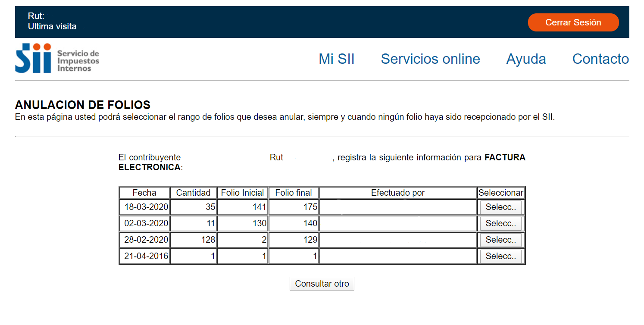
Task: Click the date cell 02-03-2020
Action: point(146,224)
